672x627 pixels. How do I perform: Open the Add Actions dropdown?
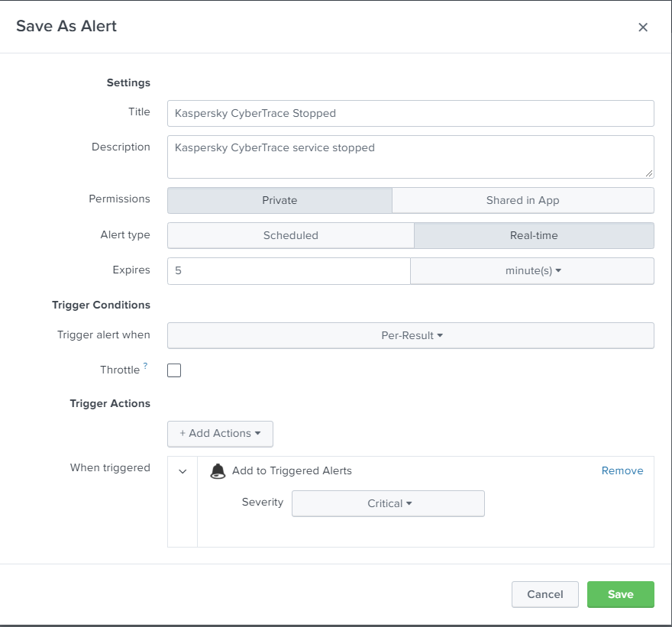[x=220, y=433]
